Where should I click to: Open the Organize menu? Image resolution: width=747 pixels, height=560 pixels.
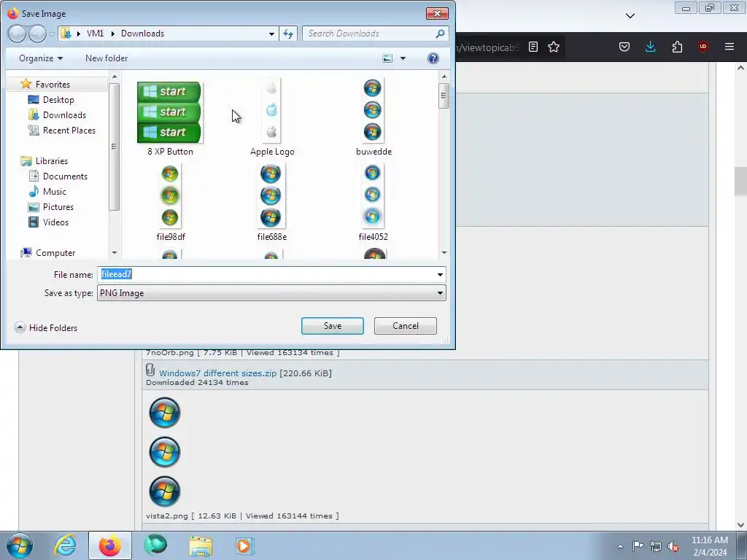41,58
